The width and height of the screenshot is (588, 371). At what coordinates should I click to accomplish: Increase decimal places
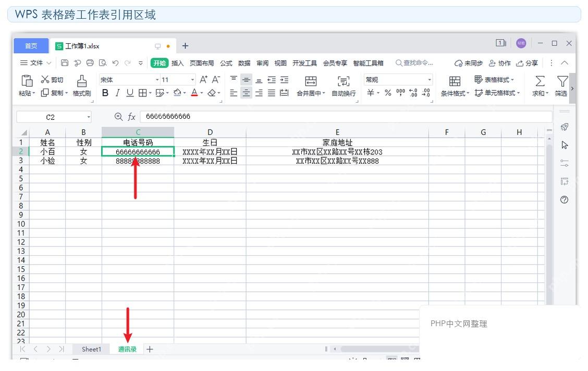coord(413,93)
